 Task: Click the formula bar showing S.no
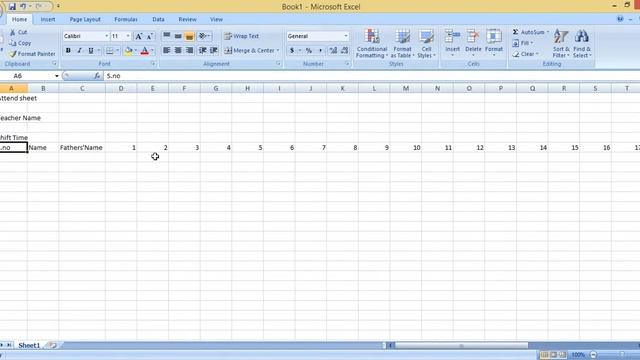tap(371, 76)
